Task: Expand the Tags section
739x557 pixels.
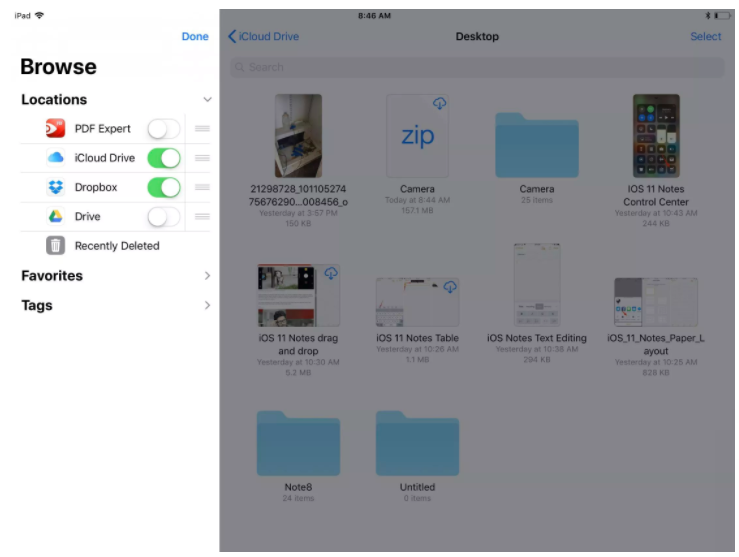Action: point(207,306)
